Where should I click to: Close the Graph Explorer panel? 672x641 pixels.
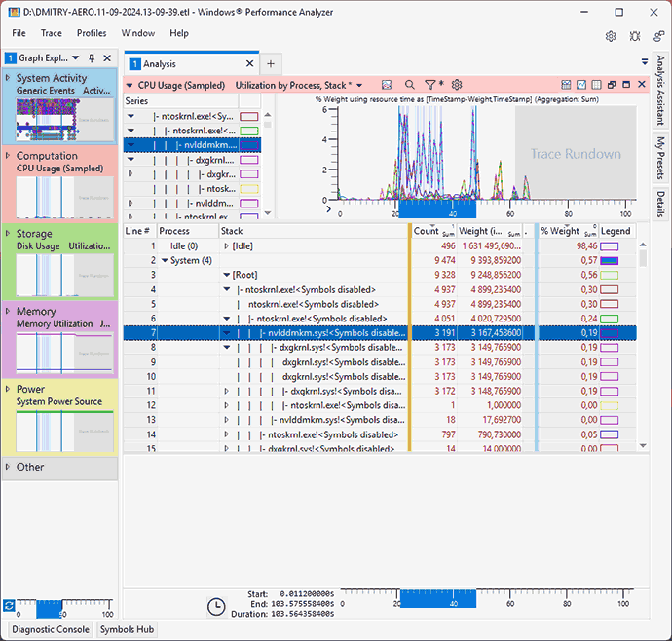107,57
